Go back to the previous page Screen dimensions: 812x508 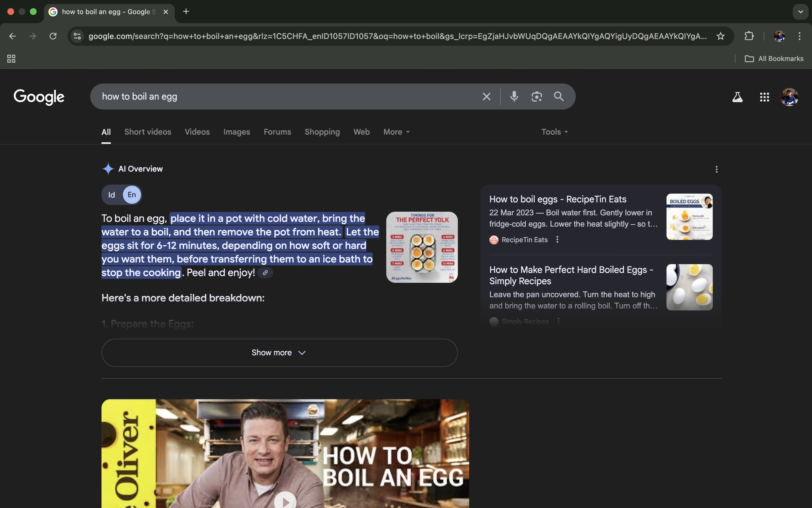click(x=12, y=36)
